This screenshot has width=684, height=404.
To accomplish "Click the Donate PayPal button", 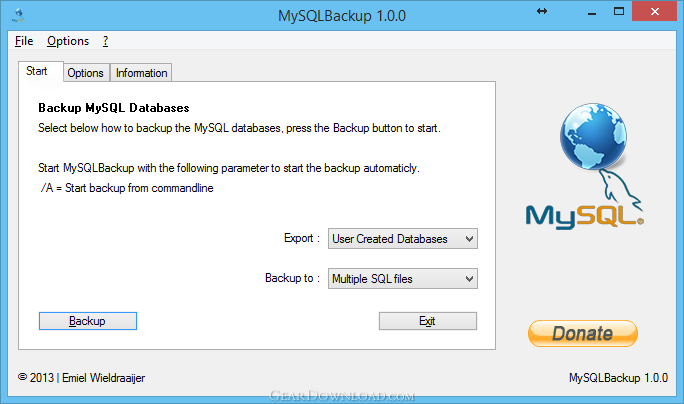I will [x=583, y=333].
